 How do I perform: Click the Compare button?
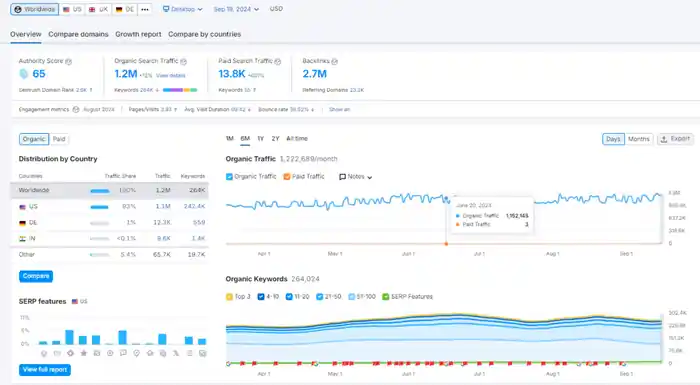(x=36, y=276)
